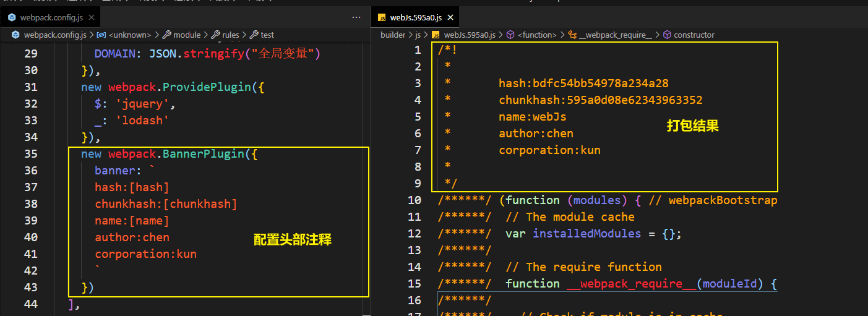Open the left editor group's more actions menu
Image resolution: width=868 pixels, height=316 pixels.
tap(356, 17)
